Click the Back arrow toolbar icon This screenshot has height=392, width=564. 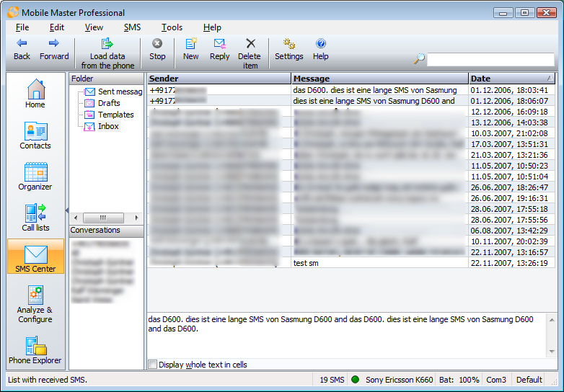point(22,45)
